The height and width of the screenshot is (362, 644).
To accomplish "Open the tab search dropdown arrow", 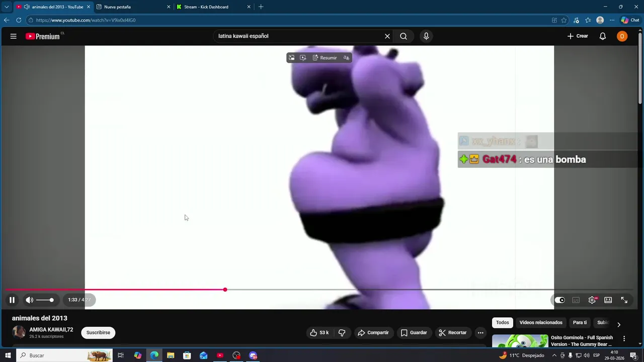I will (7, 7).
